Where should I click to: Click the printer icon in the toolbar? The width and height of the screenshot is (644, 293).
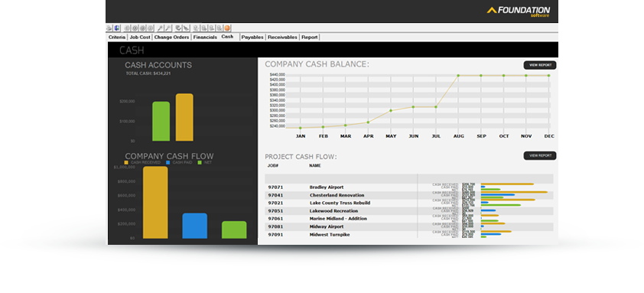(109, 28)
